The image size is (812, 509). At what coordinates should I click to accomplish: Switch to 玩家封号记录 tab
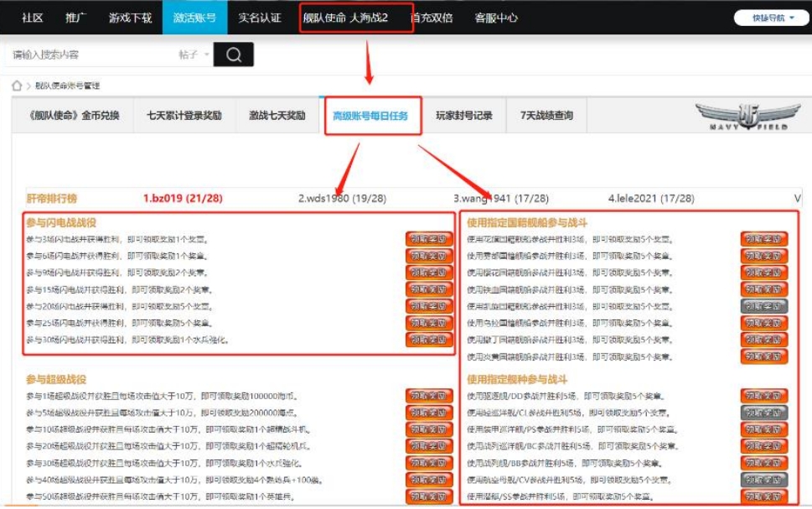pos(463,116)
